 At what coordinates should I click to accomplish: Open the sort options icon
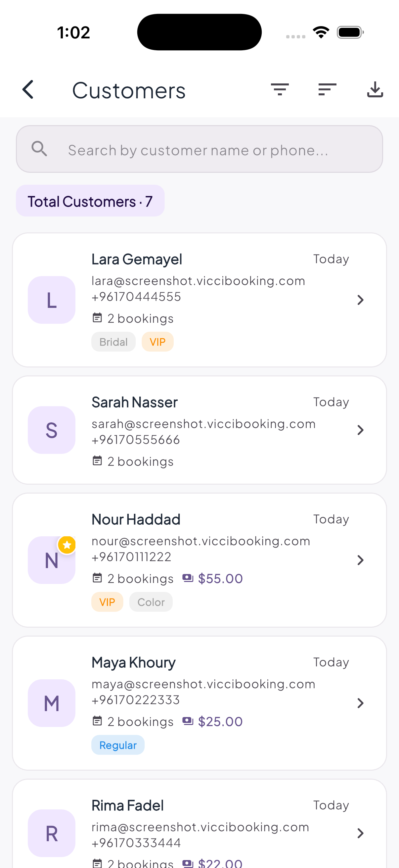click(x=327, y=90)
